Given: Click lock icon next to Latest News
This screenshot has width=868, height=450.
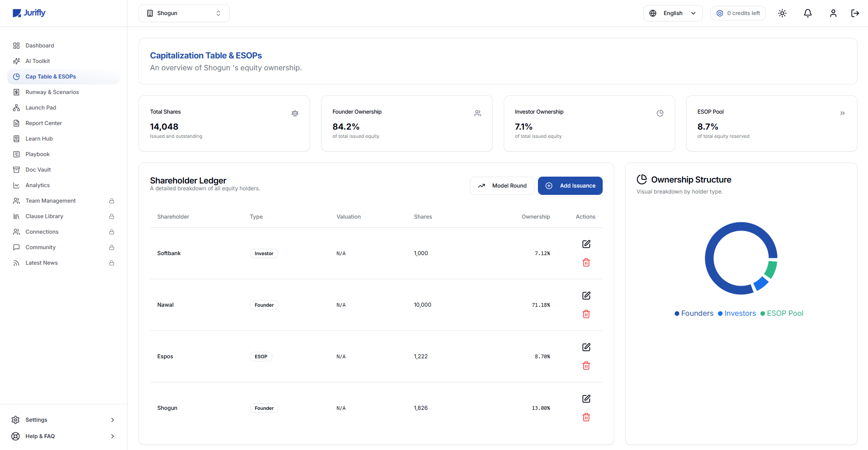Looking at the screenshot, I should tap(112, 263).
